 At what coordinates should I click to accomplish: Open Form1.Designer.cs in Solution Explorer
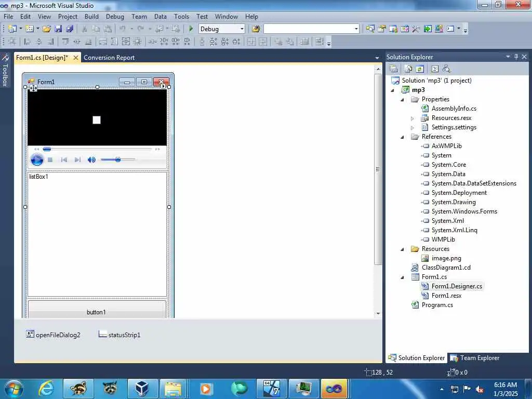[456, 286]
